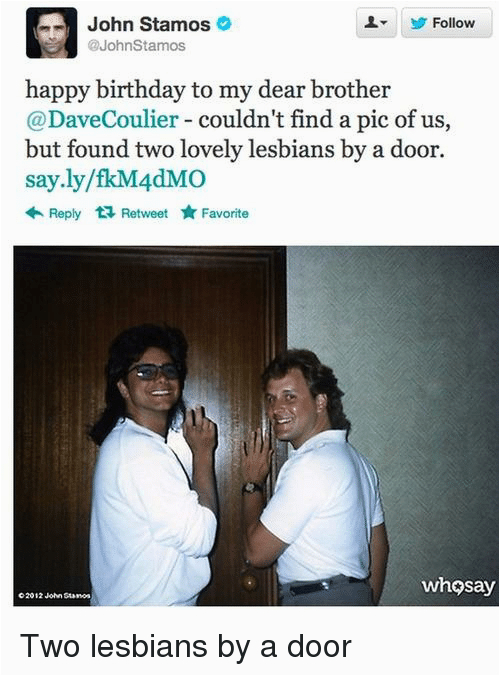The width and height of the screenshot is (500, 676).
Task: Click the person silhouette icon
Action: (x=371, y=22)
